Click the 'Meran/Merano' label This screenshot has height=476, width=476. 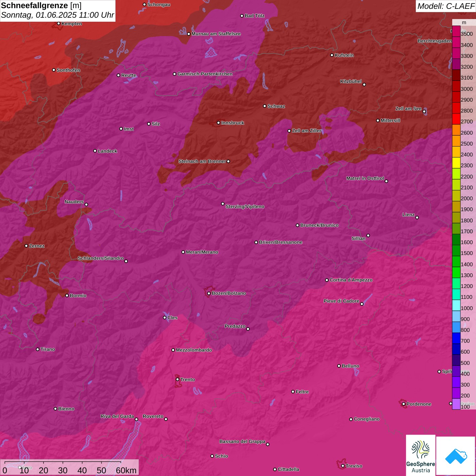202,252
